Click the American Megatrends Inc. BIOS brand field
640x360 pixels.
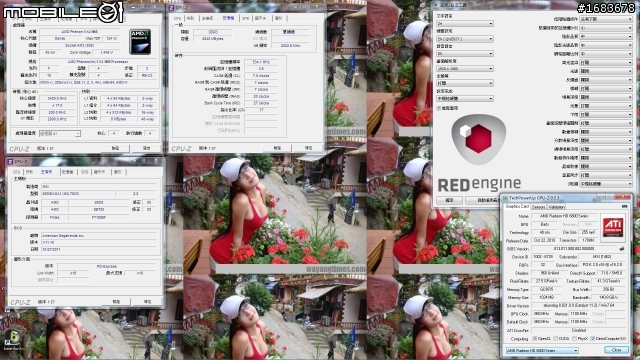coord(98,236)
